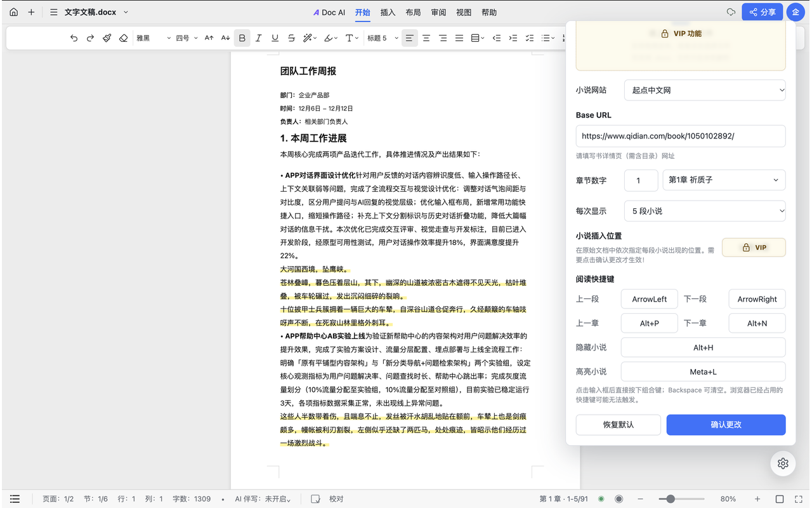Undo the last action
This screenshot has height=508, width=812.
coord(74,38)
